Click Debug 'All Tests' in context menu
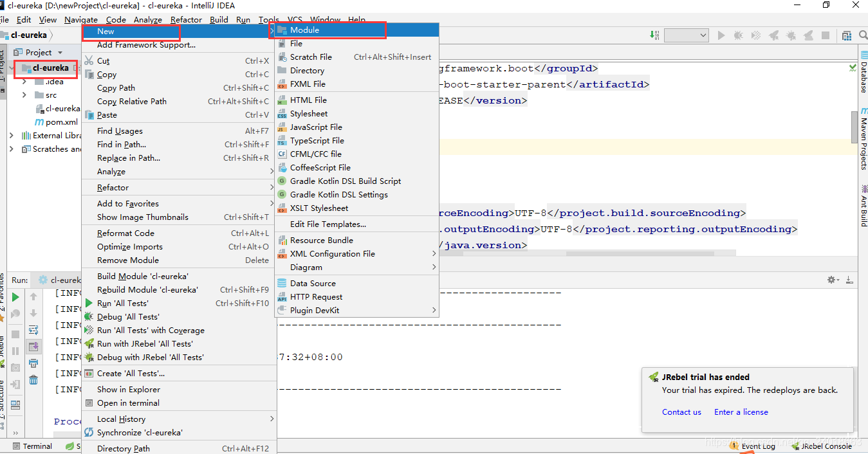Viewport: 868px width, 454px height. [179, 316]
